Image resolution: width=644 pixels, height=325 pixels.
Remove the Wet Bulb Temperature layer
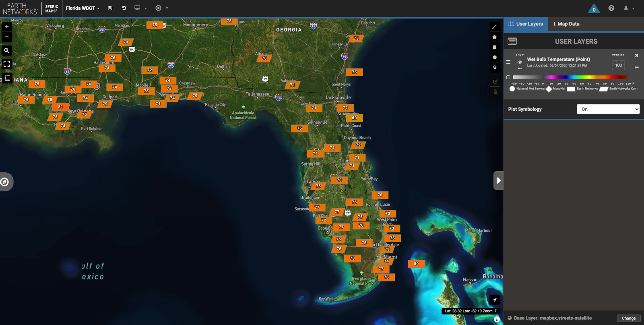637,56
